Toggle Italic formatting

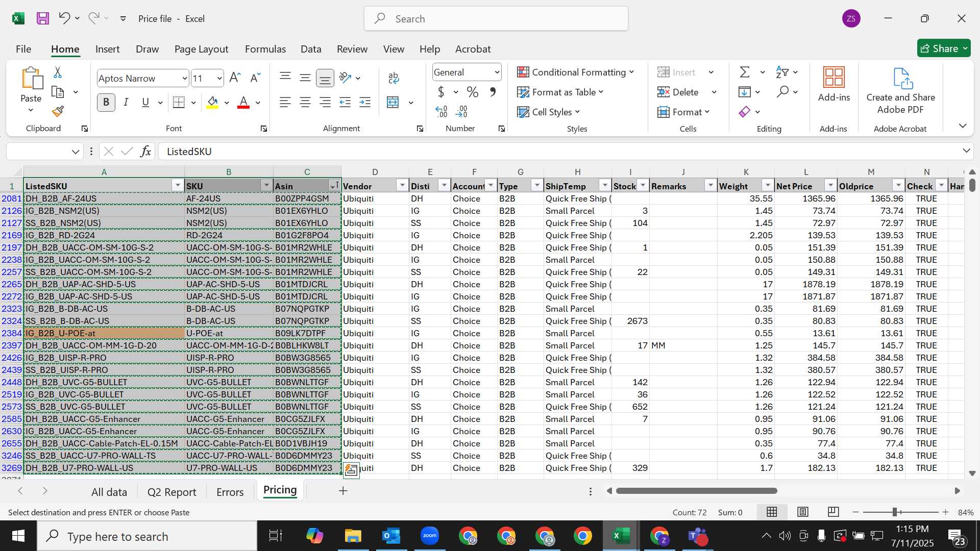click(126, 103)
